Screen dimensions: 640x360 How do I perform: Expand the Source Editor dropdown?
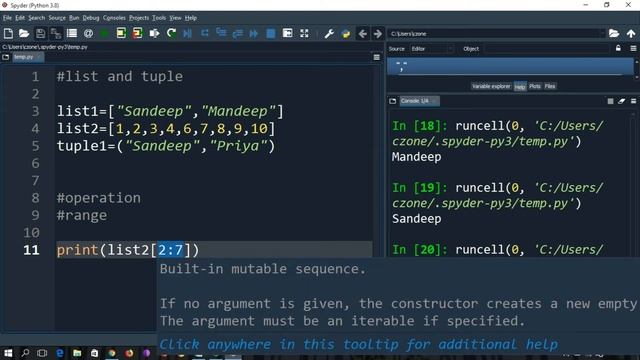click(431, 49)
